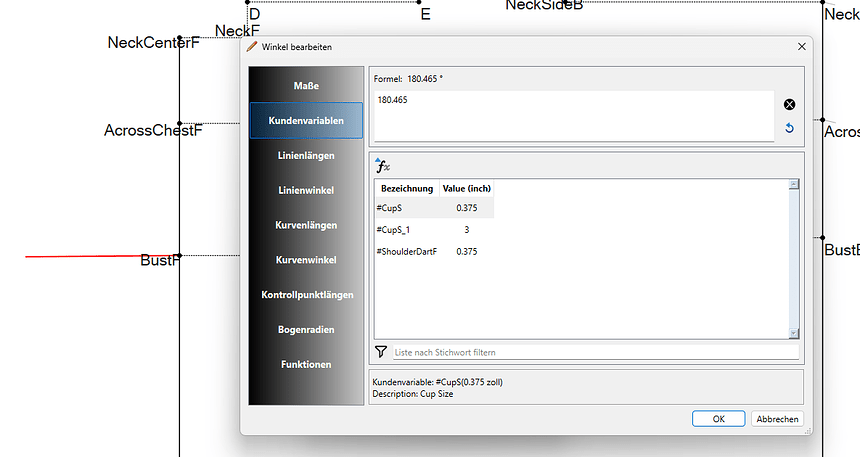Open the Linienwinkel tab
This screenshot has height=457, width=860.
tap(306, 190)
